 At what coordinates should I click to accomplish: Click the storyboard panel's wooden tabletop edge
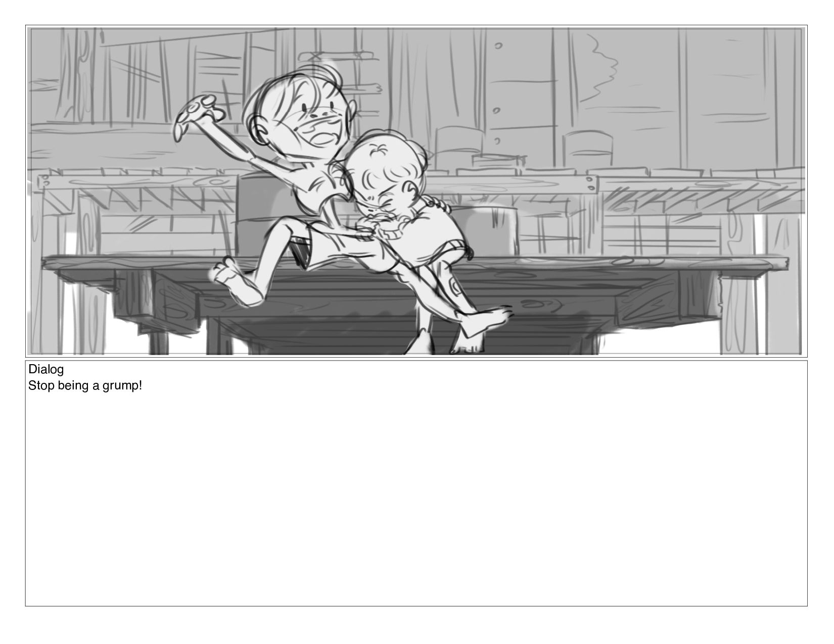(x=414, y=263)
